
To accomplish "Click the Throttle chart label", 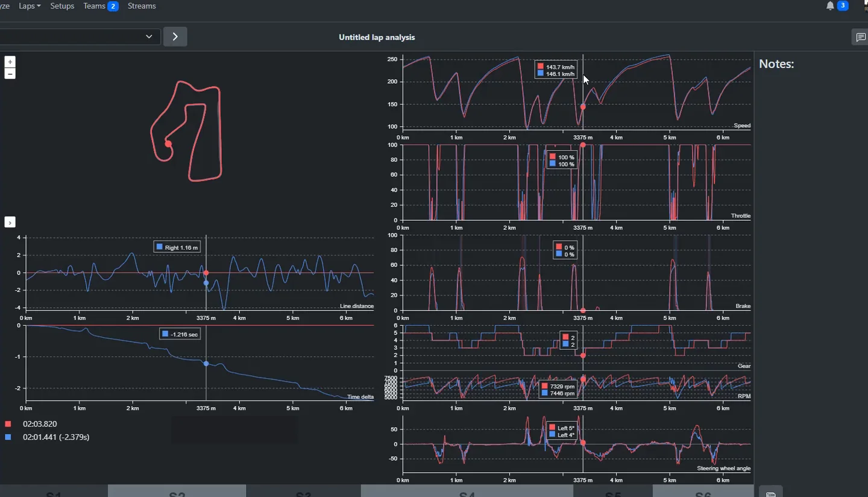I will (741, 216).
